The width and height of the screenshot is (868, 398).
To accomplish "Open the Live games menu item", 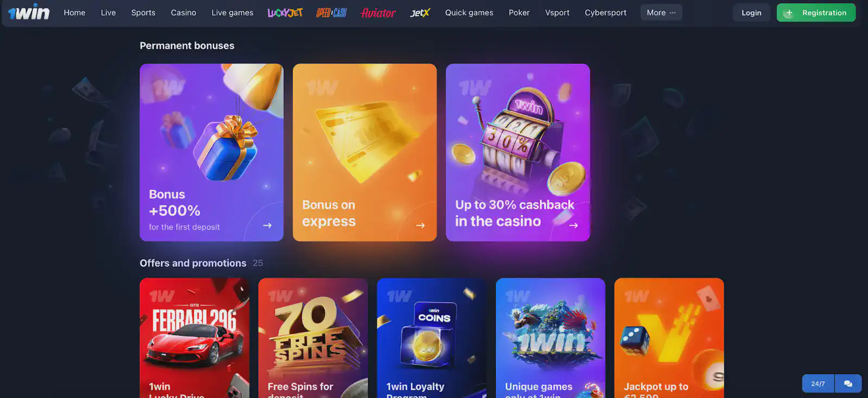I will click(x=232, y=12).
